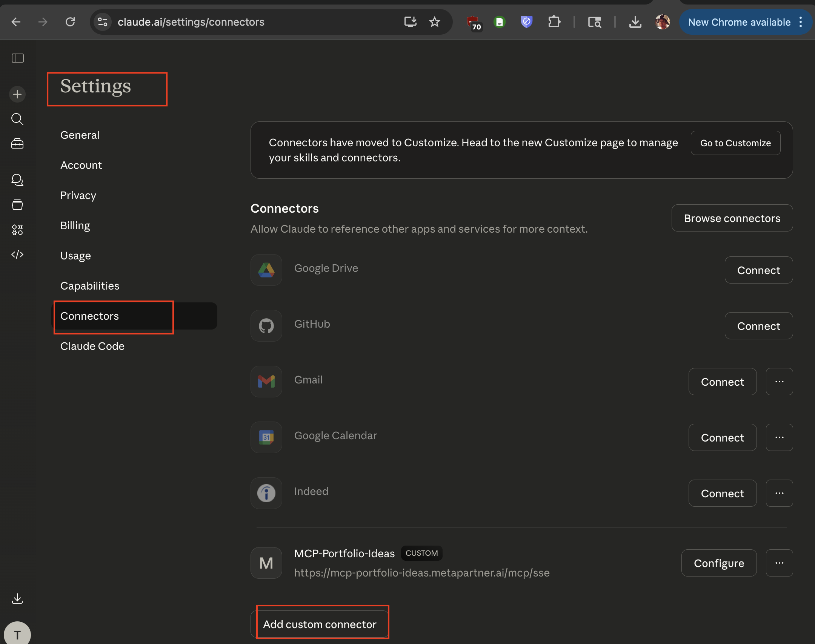Open the Chrome extensions puzzle icon
This screenshot has height=644, width=815.
554,22
